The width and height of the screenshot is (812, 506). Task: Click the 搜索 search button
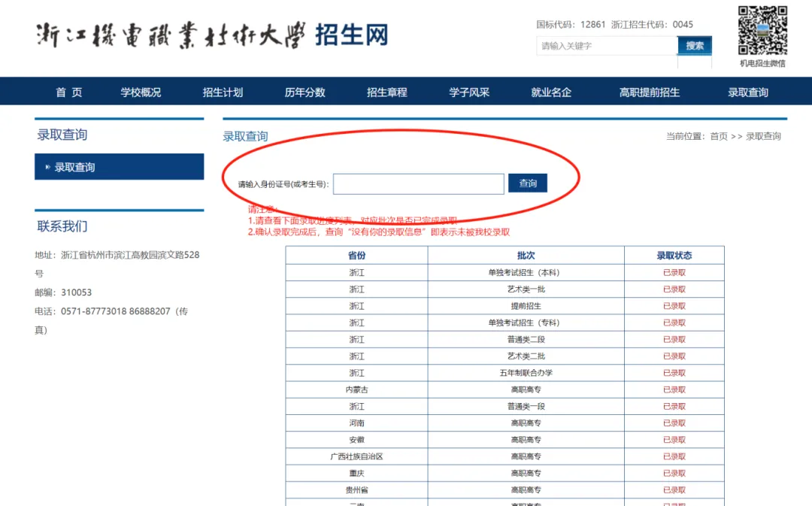[x=694, y=46]
